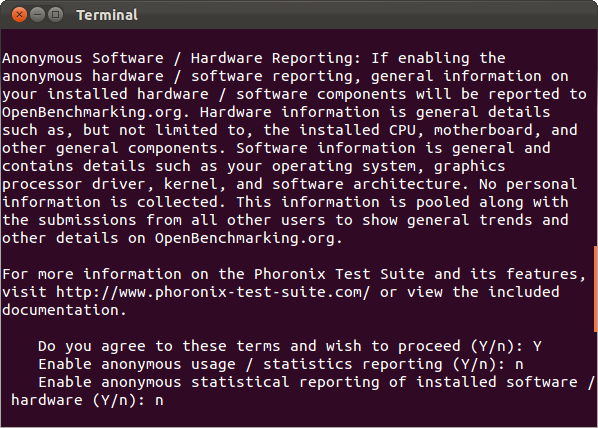Open the http://www.phoronix-test-suite.com/ link
The image size is (598, 428).
[x=213, y=293]
